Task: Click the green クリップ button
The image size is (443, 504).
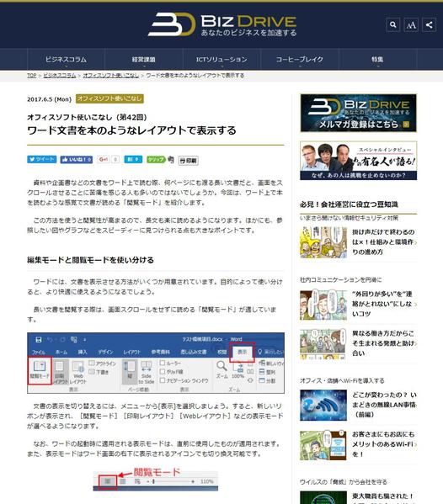Action: [156, 159]
